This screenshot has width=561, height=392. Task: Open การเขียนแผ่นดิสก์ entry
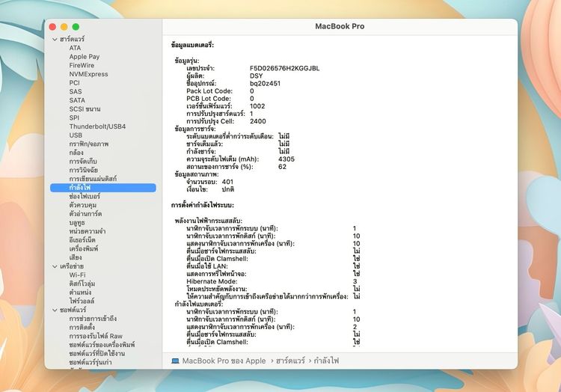pyautogui.click(x=93, y=179)
